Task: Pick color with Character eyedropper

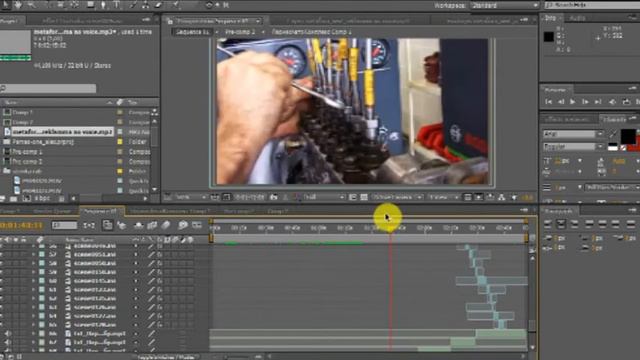Action: click(613, 134)
